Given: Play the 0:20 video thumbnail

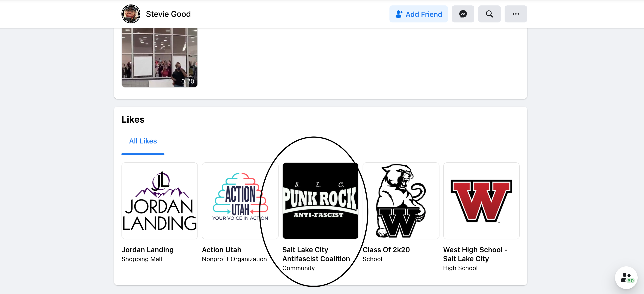Looking at the screenshot, I should pyautogui.click(x=159, y=58).
